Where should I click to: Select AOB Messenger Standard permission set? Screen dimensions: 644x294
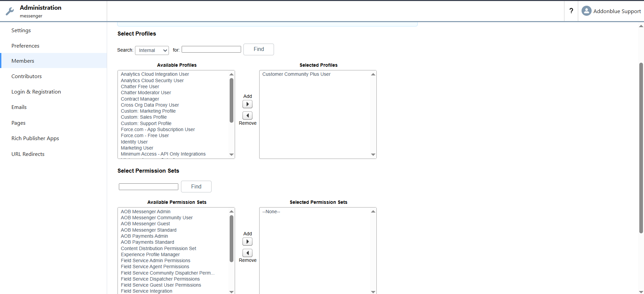point(148,230)
